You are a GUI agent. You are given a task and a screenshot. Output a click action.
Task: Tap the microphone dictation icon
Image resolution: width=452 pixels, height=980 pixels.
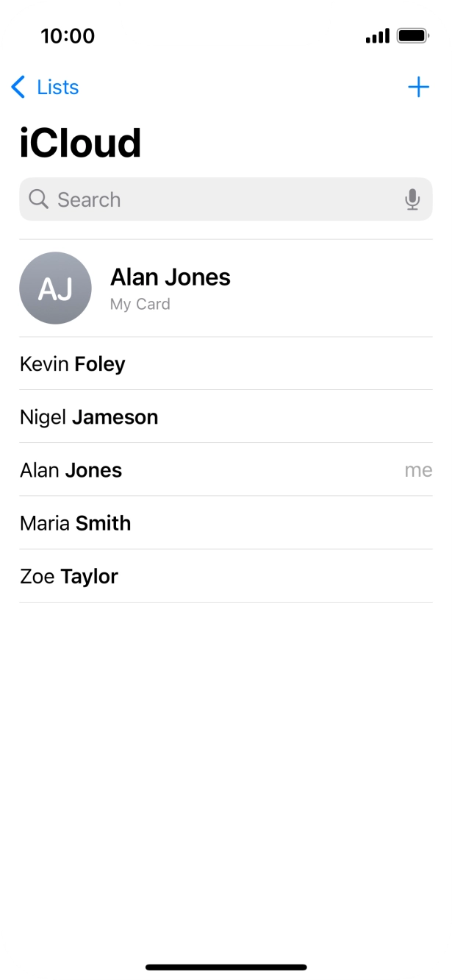(413, 199)
